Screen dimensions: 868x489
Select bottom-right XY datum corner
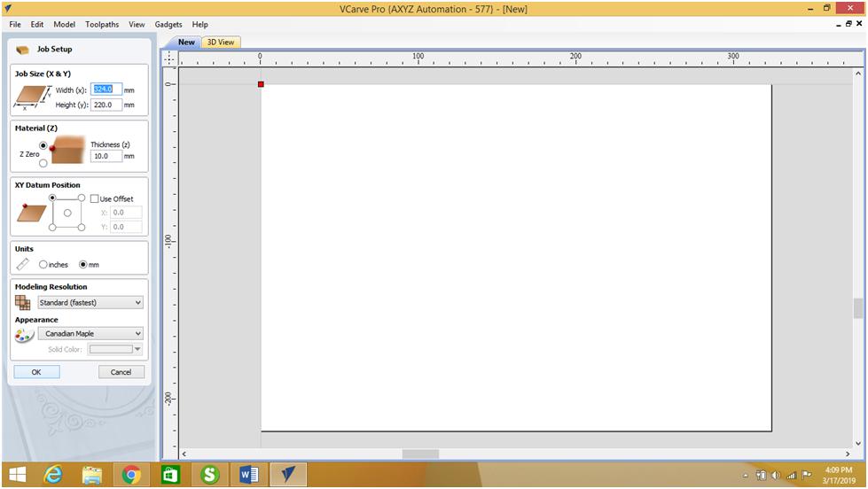coord(82,228)
